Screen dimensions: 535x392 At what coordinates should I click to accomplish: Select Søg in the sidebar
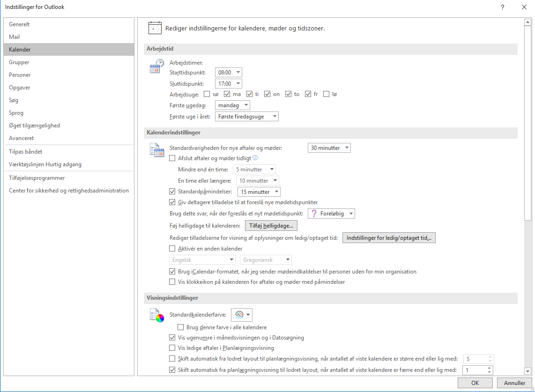[x=68, y=100]
